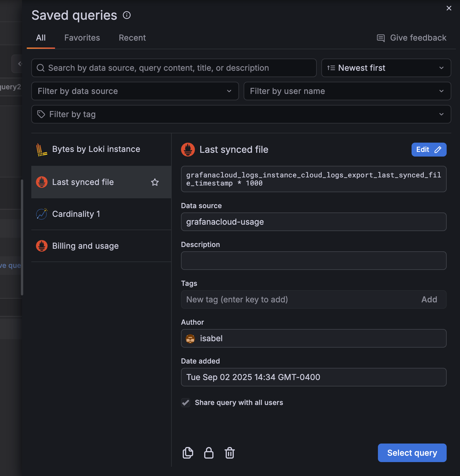Viewport: 460px width, 476px height.
Task: Expand Filter by user name dropdown
Action: click(347, 91)
